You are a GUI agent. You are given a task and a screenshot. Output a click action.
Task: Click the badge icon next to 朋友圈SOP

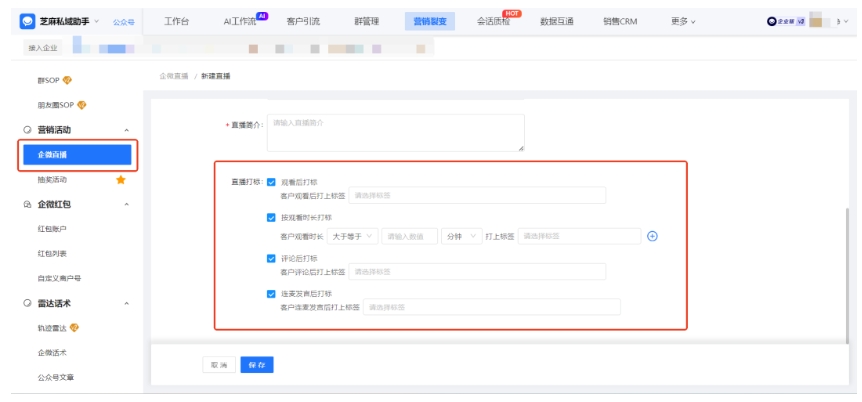[x=82, y=105]
